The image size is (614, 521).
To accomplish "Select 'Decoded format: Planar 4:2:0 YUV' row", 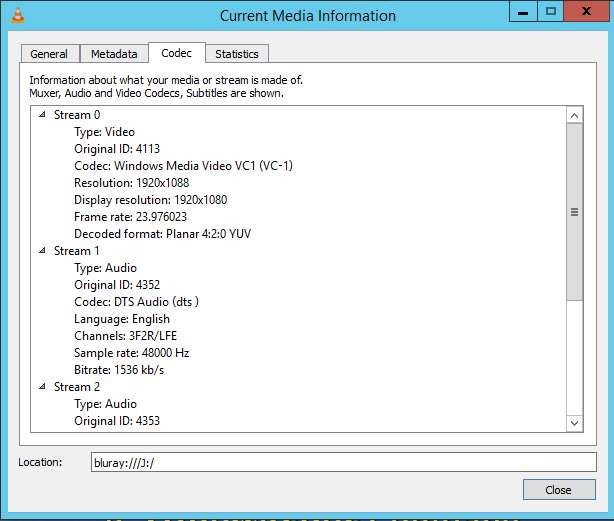I will pyautogui.click(x=163, y=234).
